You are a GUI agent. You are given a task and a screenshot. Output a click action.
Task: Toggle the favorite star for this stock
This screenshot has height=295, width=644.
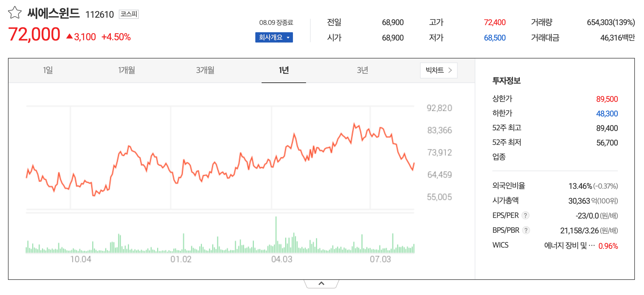(15, 12)
